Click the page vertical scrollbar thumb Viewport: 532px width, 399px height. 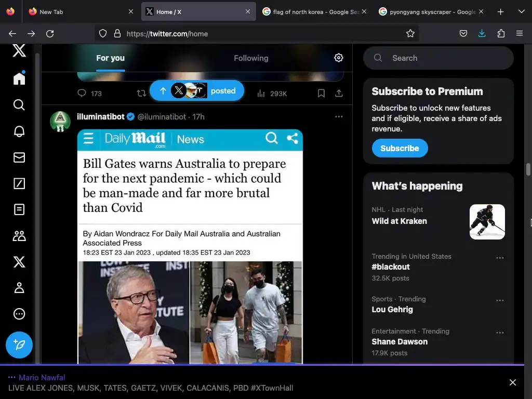pyautogui.click(x=528, y=169)
